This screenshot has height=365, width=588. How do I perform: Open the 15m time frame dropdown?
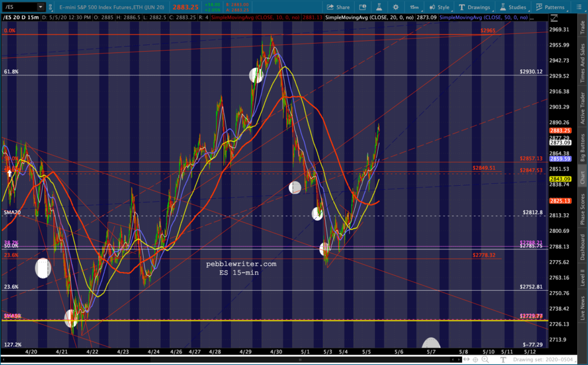tap(415, 7)
